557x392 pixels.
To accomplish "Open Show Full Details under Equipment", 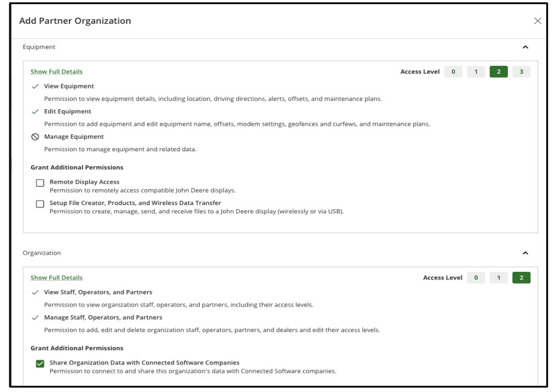I will tap(56, 72).
